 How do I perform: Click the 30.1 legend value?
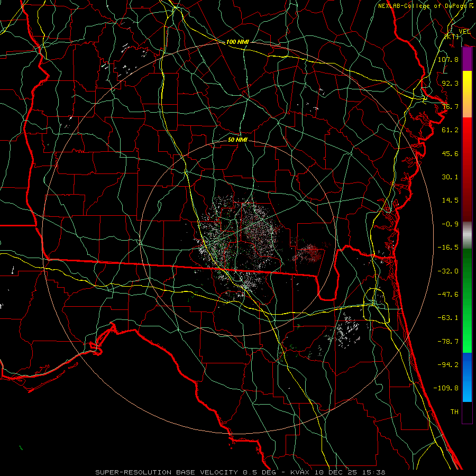click(450, 177)
